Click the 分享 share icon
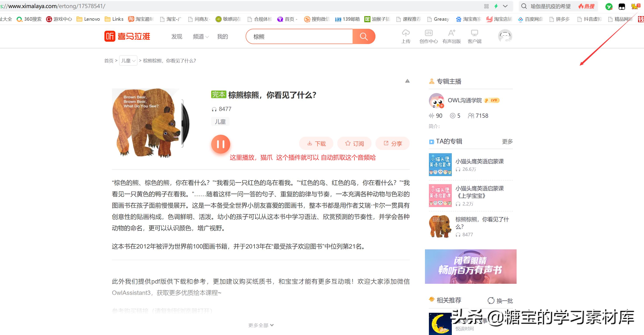Viewport: 644px width, 335px height. click(392, 143)
